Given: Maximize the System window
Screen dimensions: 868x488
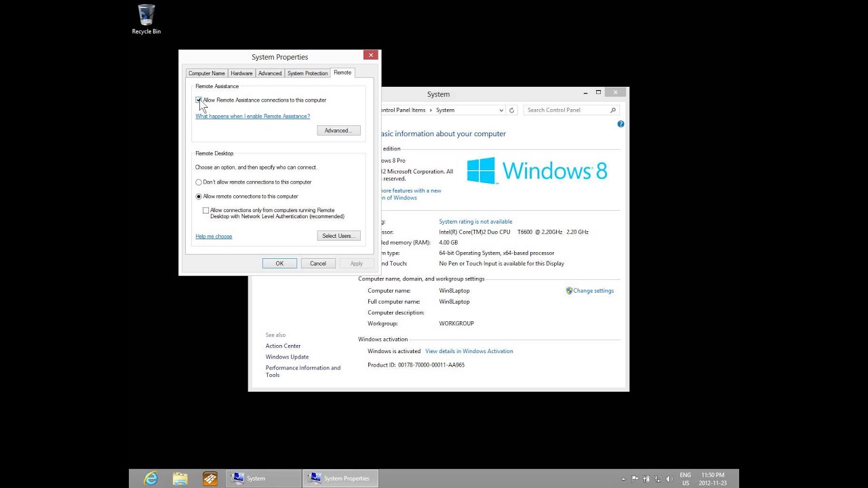Looking at the screenshot, I should pos(598,92).
